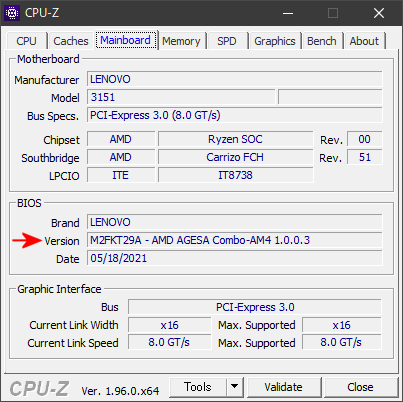Click the Carrizo FCH southbridge field

[235, 157]
